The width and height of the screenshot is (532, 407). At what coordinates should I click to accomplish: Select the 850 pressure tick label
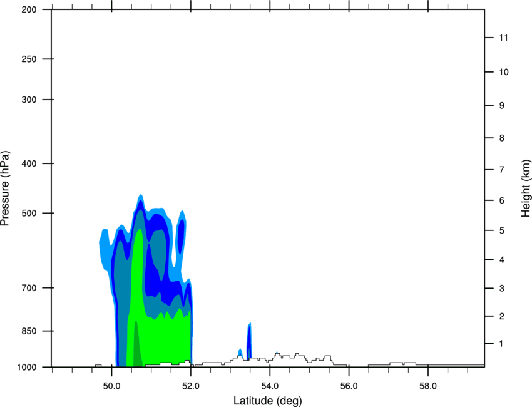pyautogui.click(x=29, y=331)
